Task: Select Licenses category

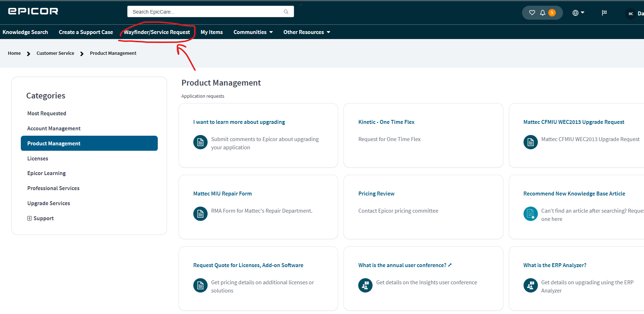Action: pyautogui.click(x=38, y=158)
